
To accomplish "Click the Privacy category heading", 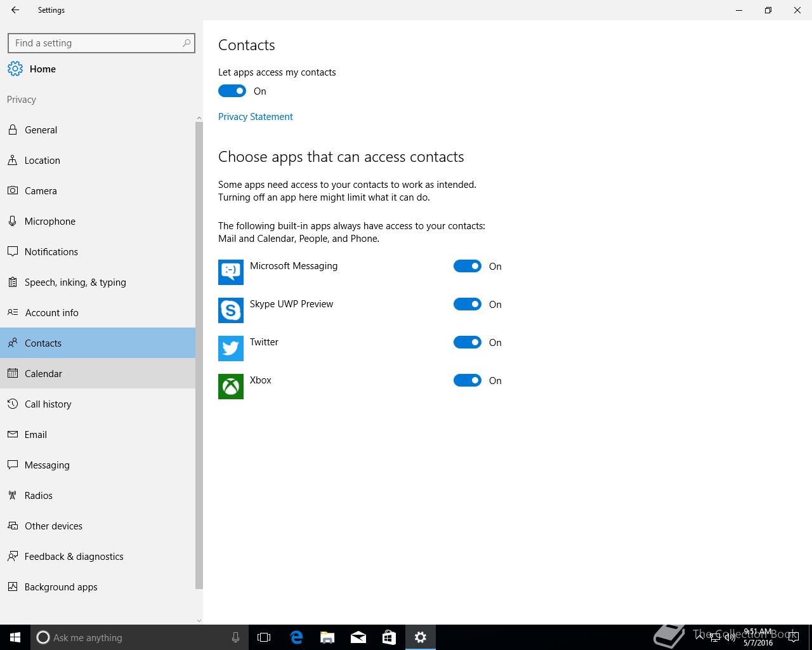I will tap(22, 100).
